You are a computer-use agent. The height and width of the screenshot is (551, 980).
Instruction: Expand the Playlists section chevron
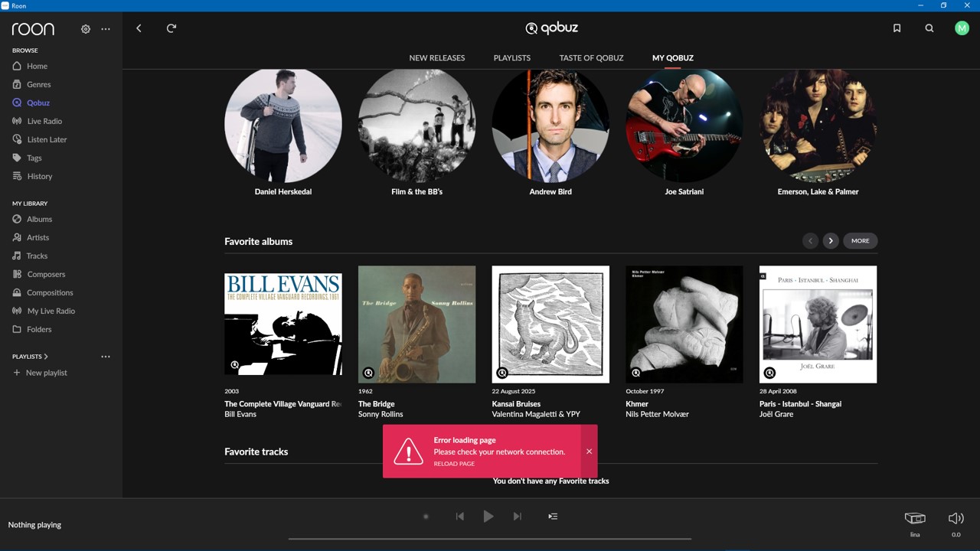tap(46, 357)
